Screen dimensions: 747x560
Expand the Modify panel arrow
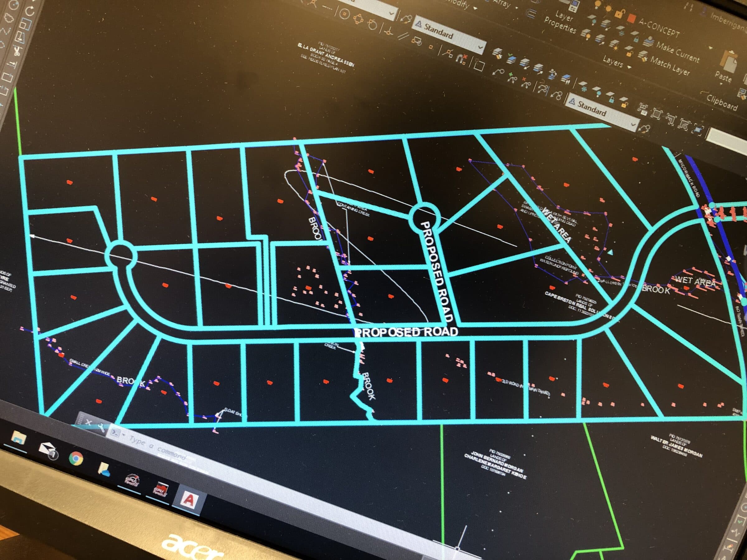tap(476, 8)
